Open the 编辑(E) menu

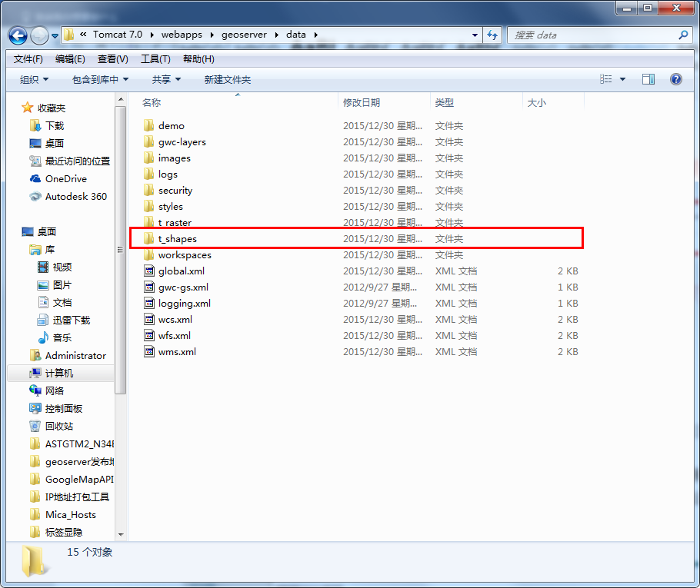[x=70, y=59]
